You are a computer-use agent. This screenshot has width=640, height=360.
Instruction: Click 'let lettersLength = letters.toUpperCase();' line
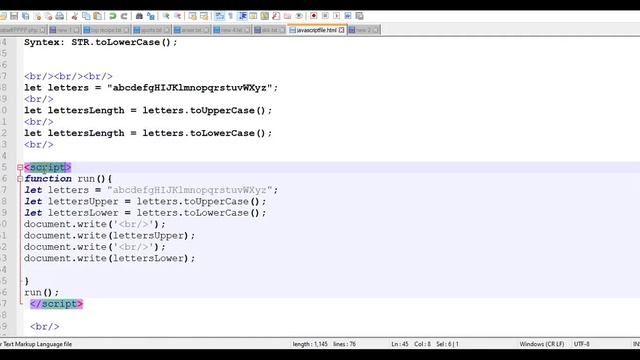tap(148, 110)
